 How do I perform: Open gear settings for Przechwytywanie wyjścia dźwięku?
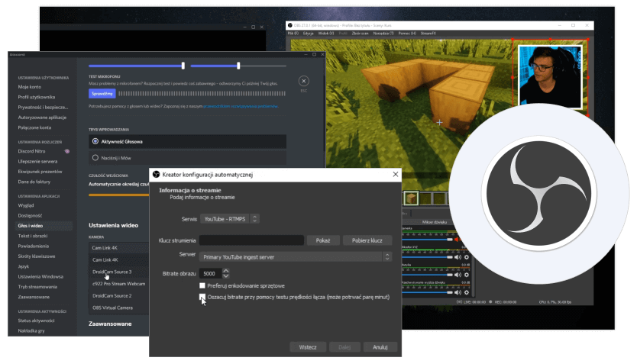(x=467, y=292)
